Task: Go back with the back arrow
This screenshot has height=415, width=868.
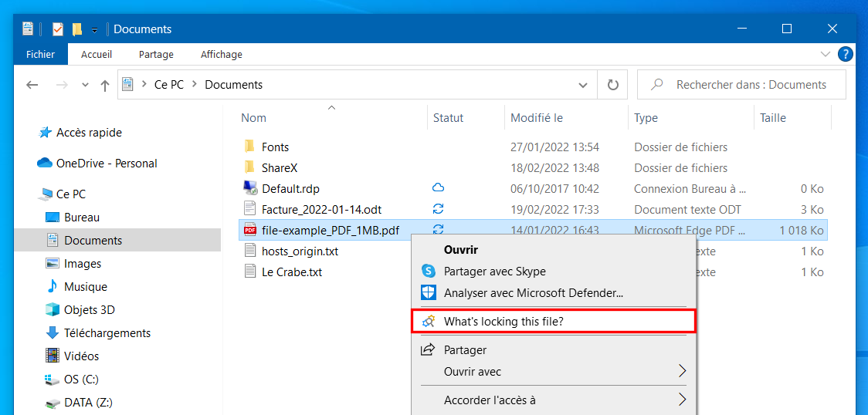Action: pyautogui.click(x=32, y=85)
